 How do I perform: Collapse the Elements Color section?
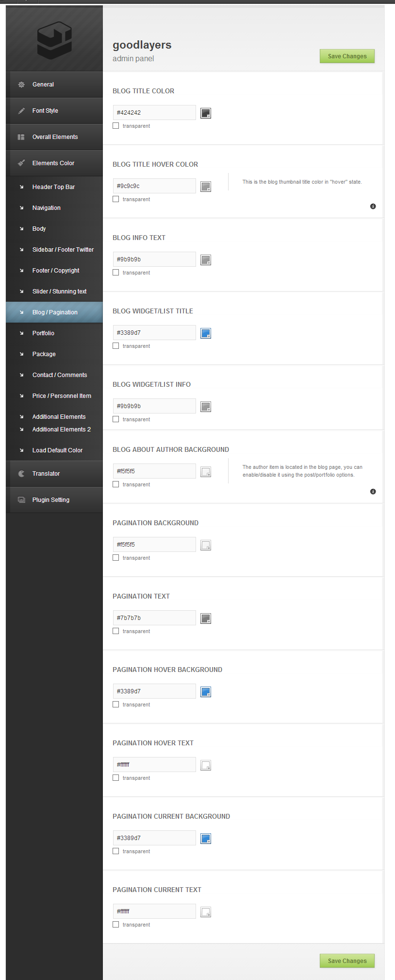[54, 163]
